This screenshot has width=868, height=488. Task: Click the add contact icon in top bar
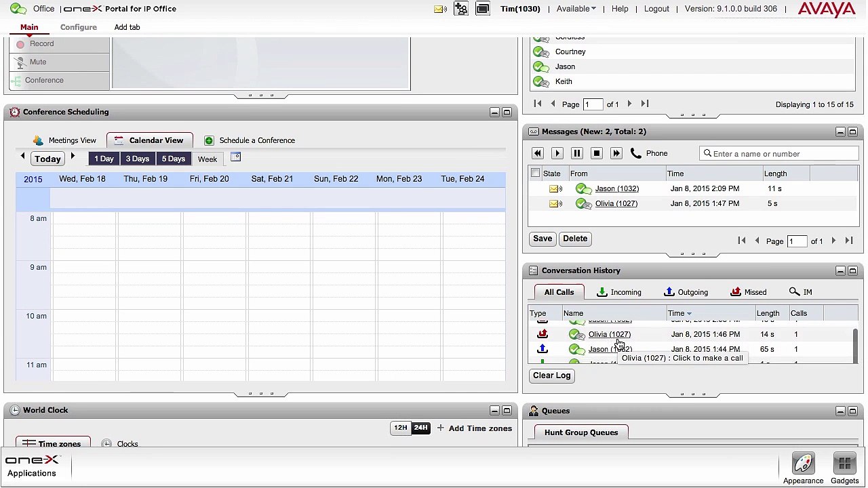(x=461, y=9)
